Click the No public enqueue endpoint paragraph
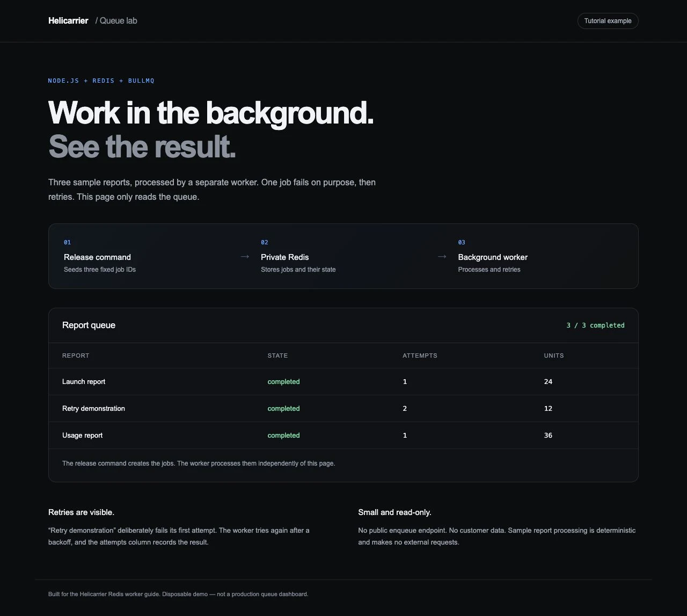Image resolution: width=687 pixels, height=616 pixels. pyautogui.click(x=496, y=537)
